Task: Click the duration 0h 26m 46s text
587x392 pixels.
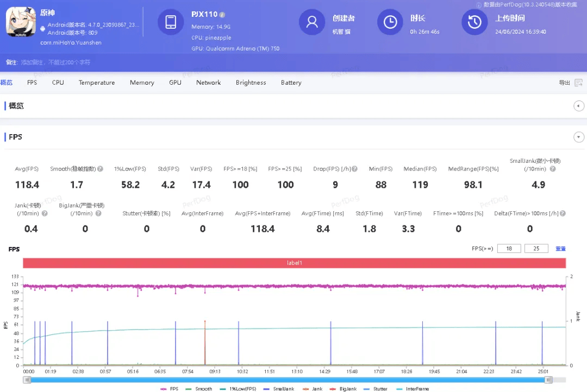Action: pyautogui.click(x=424, y=32)
